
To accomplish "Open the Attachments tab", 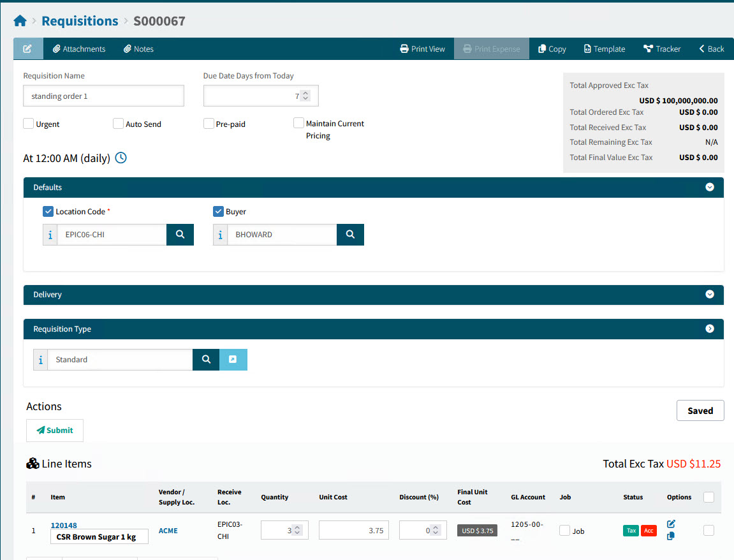I will [79, 49].
